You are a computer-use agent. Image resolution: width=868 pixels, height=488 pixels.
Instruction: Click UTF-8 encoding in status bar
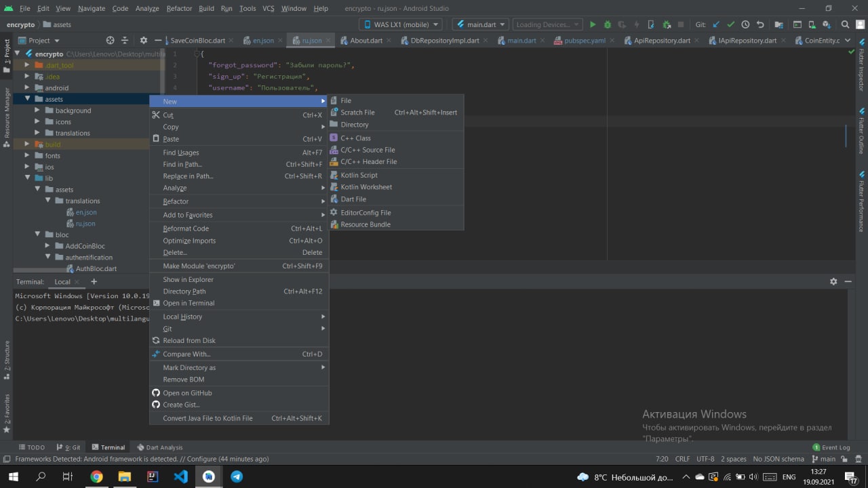coord(705,459)
